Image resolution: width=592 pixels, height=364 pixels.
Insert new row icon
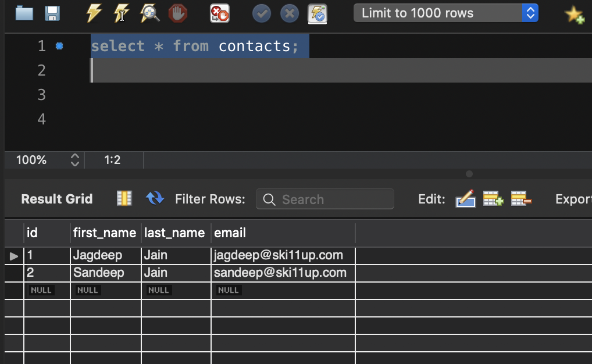[x=493, y=199]
